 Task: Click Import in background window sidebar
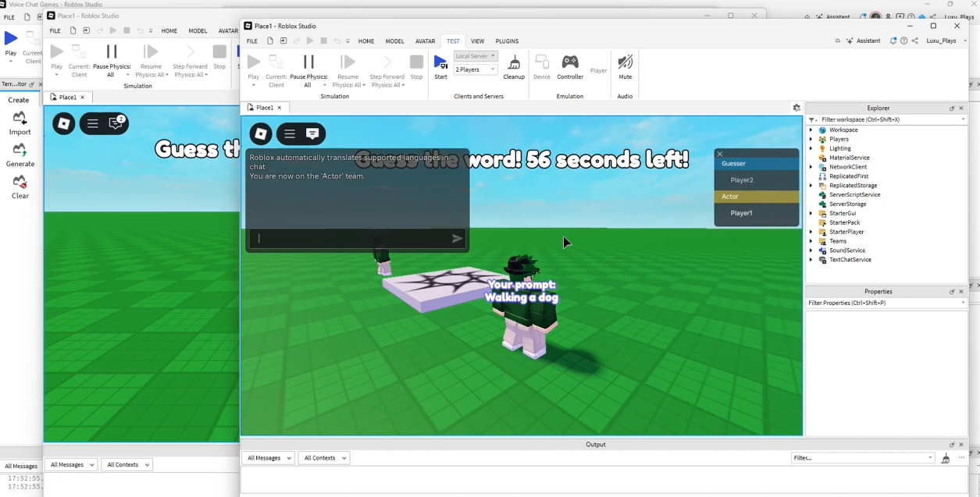click(x=20, y=123)
